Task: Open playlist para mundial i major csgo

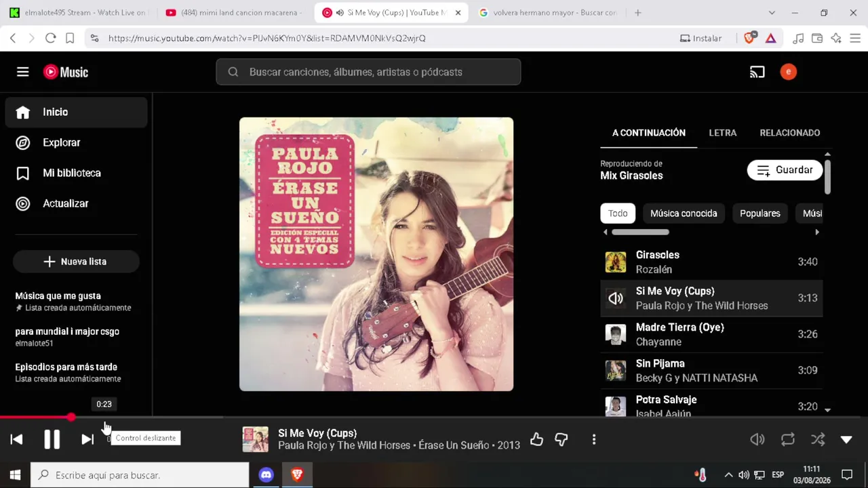Action: (x=67, y=337)
